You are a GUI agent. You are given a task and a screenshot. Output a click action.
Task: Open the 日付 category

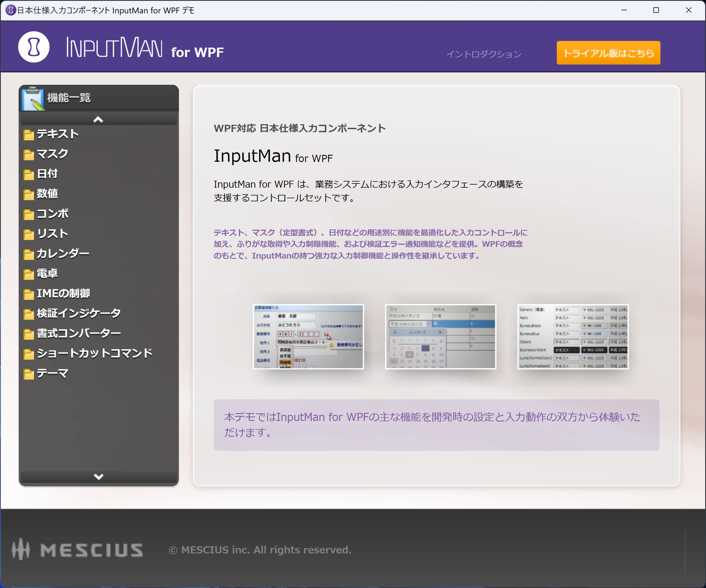tap(47, 174)
